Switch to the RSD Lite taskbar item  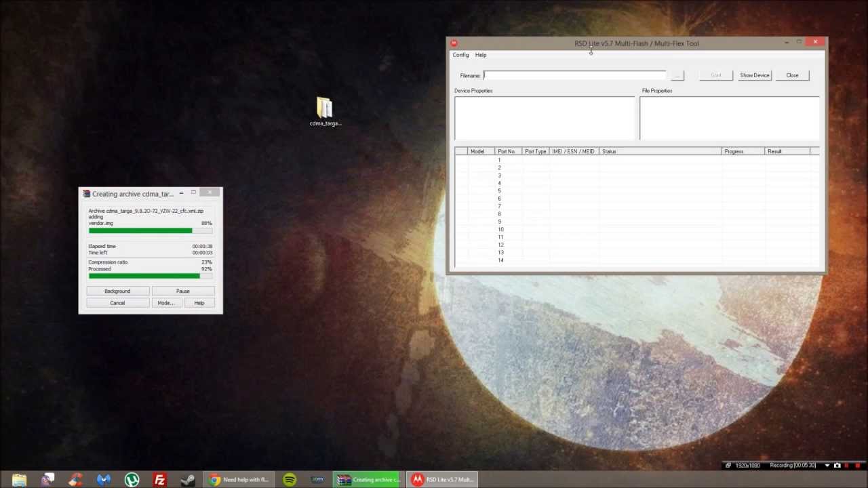point(443,480)
